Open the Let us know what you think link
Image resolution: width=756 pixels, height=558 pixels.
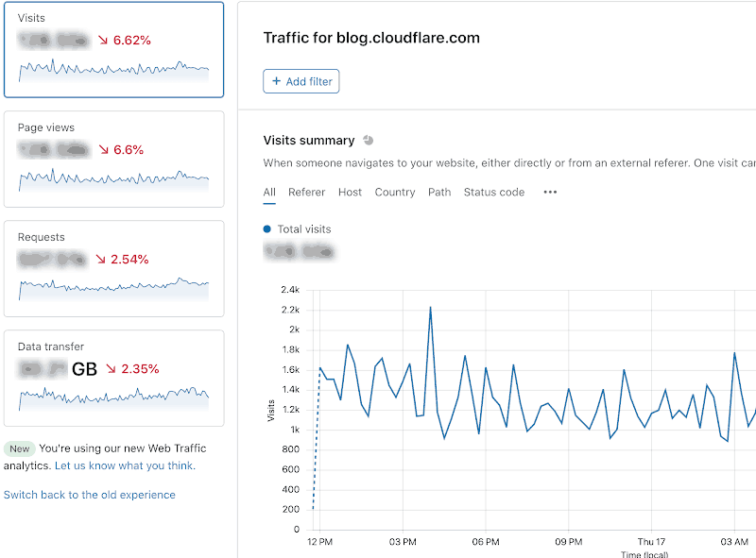coord(124,465)
